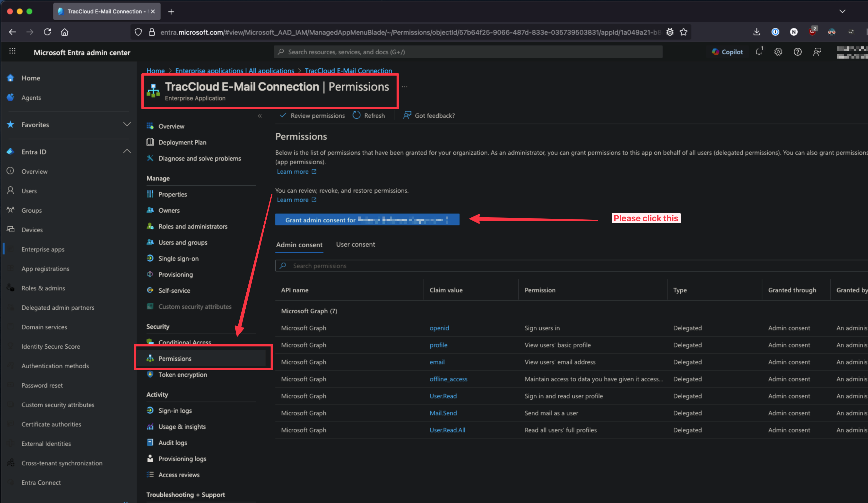Screen dimensions: 868x503
Task: Click the feedback icon in header
Action: [817, 52]
